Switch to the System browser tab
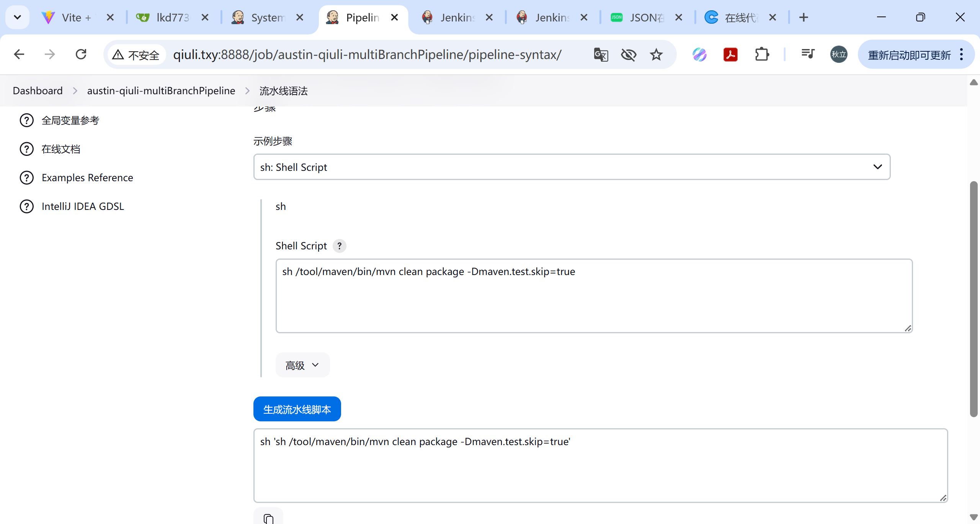The image size is (980, 524). click(268, 18)
